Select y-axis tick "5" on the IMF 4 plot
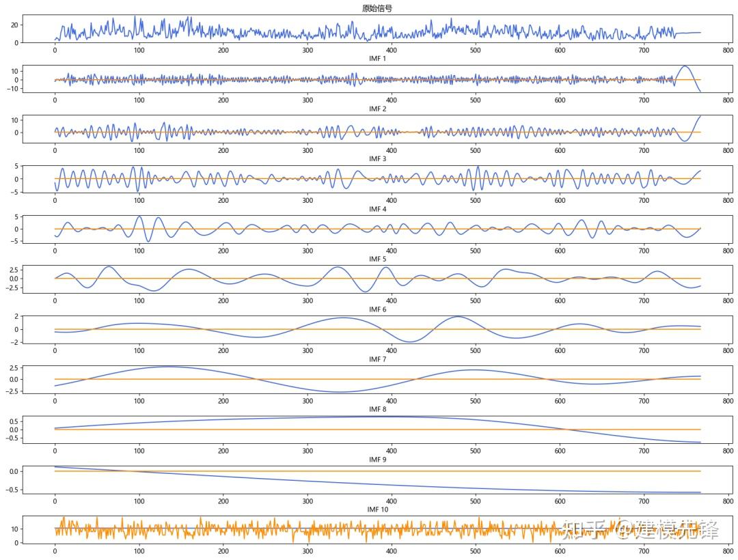This screenshot has width=738, height=560. point(16,217)
